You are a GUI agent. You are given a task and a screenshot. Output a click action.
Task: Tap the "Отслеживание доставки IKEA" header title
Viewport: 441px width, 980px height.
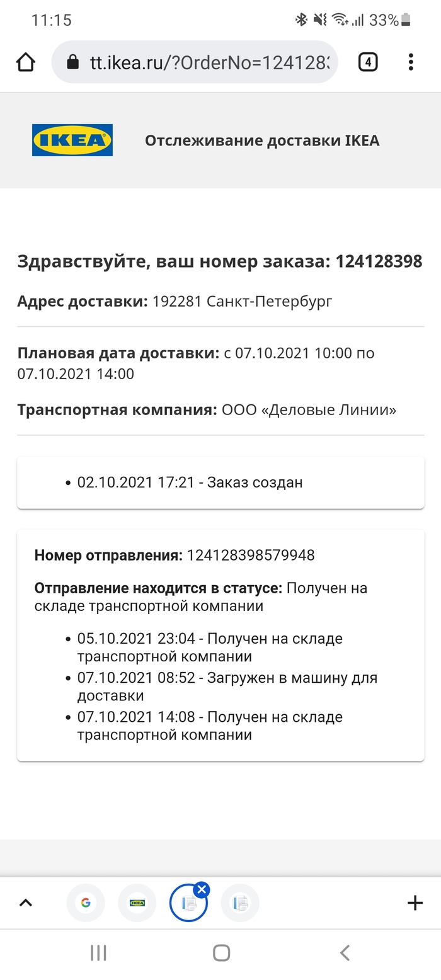coord(262,140)
